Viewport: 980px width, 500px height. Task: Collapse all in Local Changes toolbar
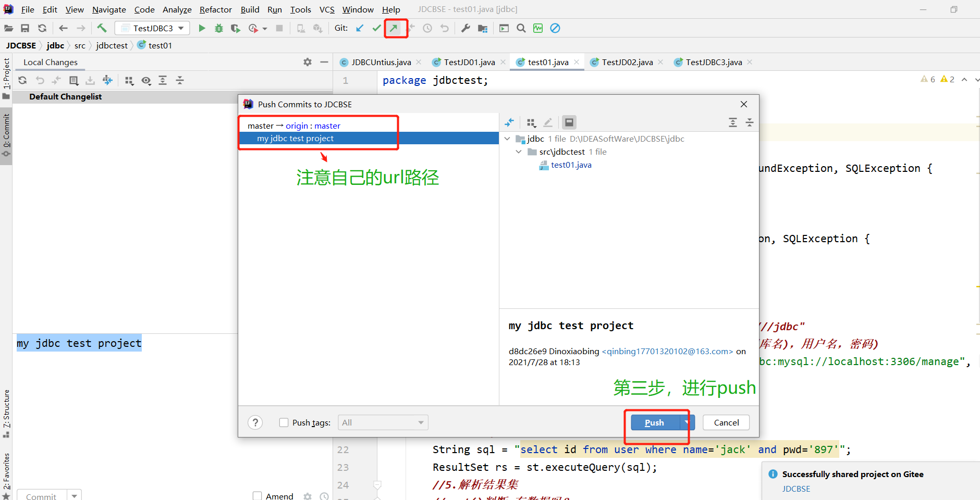click(180, 80)
